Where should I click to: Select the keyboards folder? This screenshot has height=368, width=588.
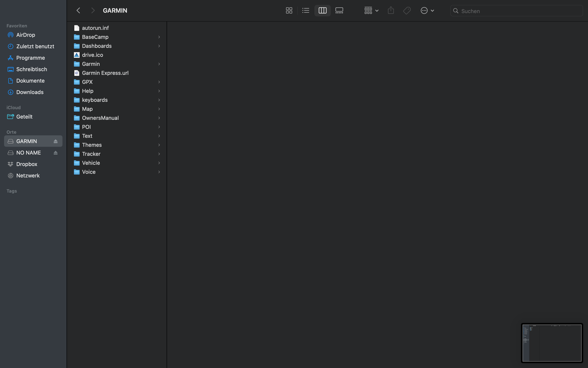point(117,100)
